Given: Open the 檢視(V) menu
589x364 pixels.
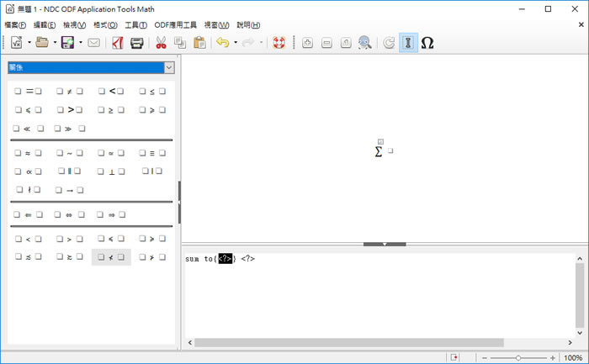Looking at the screenshot, I should pyautogui.click(x=74, y=25).
